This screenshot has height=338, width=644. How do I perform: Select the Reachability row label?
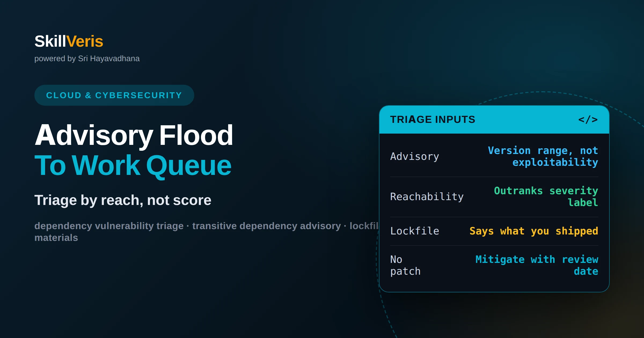click(x=427, y=197)
